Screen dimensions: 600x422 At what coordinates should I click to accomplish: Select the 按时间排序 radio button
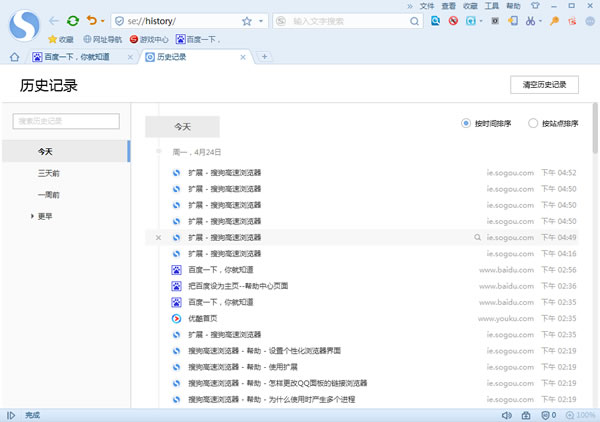[466, 123]
